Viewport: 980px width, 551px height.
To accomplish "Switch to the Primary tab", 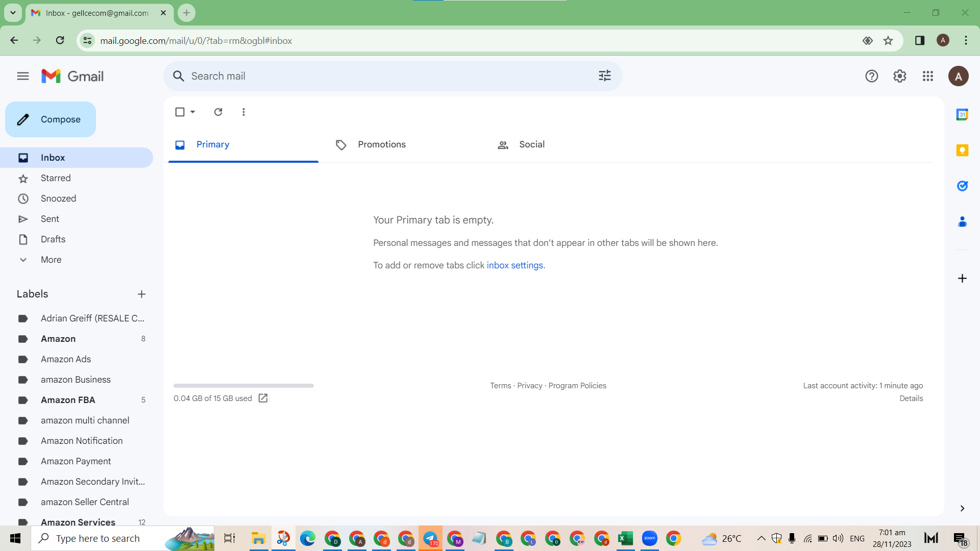I will pos(243,145).
